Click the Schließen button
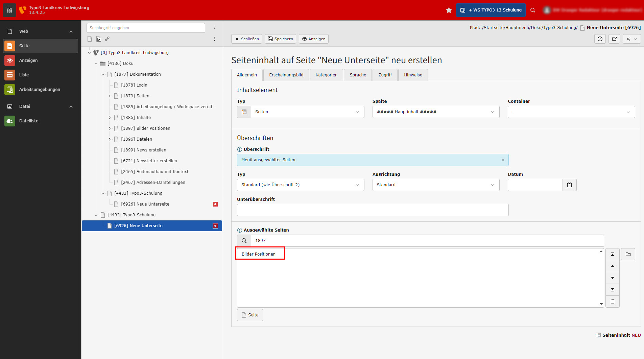Viewport: 644px width, 359px height. pos(247,39)
